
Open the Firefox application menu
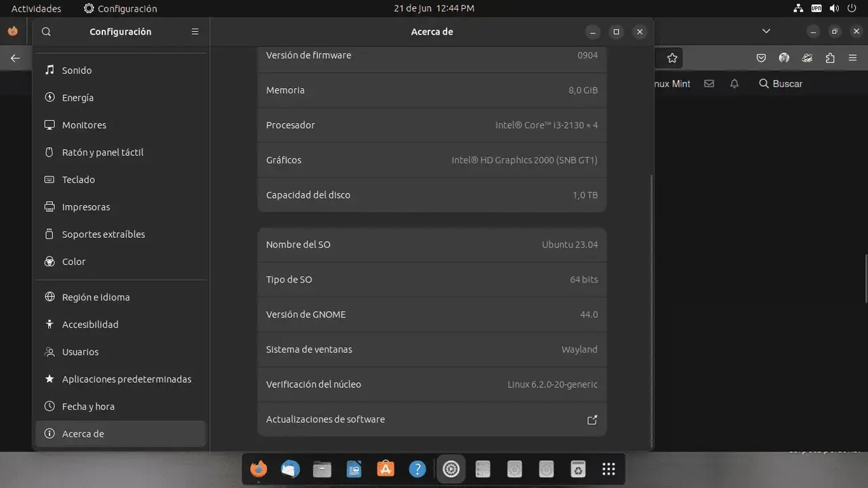853,58
